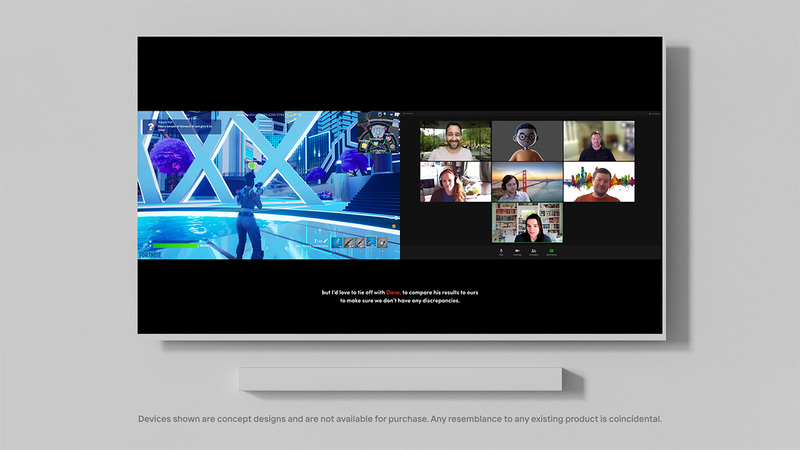Open the minimap in the game's corner

[378, 132]
